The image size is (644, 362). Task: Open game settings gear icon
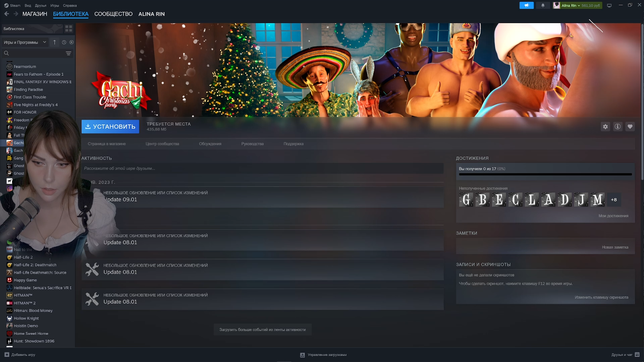(x=605, y=127)
